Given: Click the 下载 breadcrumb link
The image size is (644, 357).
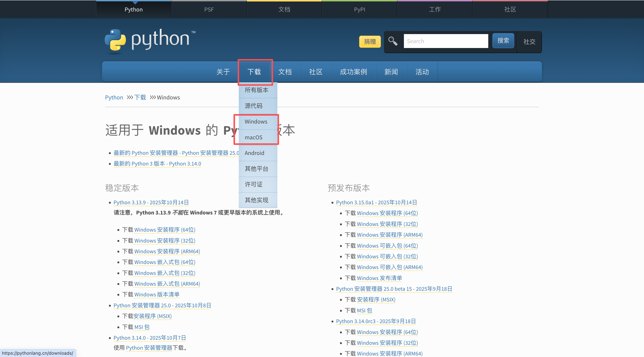Looking at the screenshot, I should [x=140, y=98].
